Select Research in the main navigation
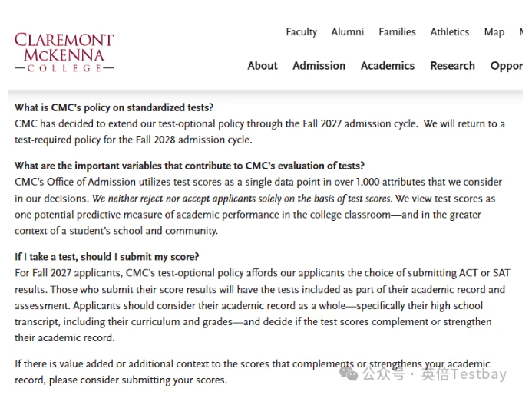Image resolution: width=532 pixels, height=398 pixels. (452, 66)
